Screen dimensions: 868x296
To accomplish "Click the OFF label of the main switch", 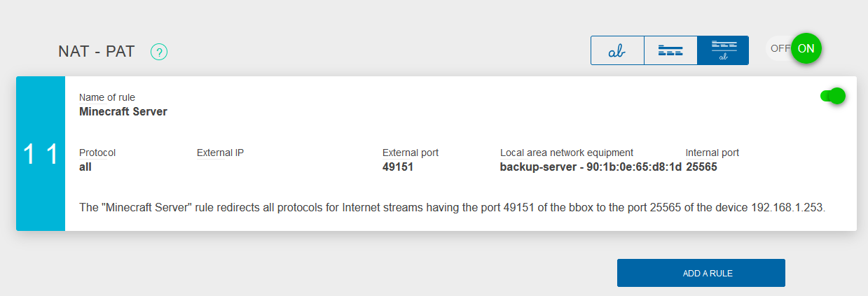I will (x=780, y=48).
